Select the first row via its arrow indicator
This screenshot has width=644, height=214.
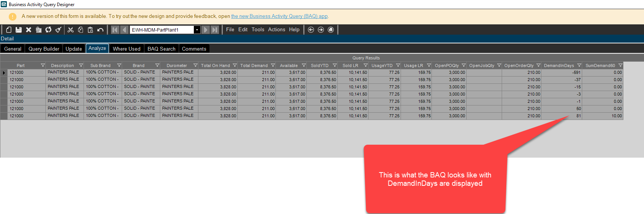(x=4, y=73)
